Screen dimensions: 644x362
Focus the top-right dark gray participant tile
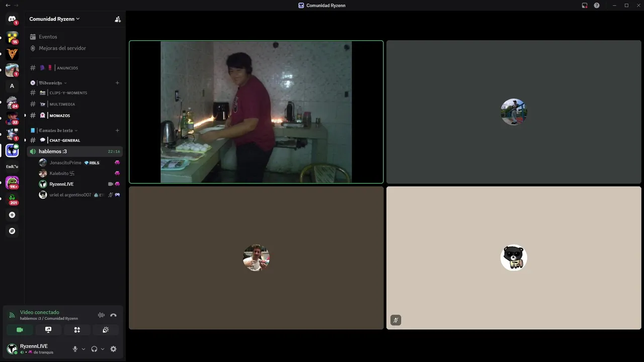click(514, 112)
